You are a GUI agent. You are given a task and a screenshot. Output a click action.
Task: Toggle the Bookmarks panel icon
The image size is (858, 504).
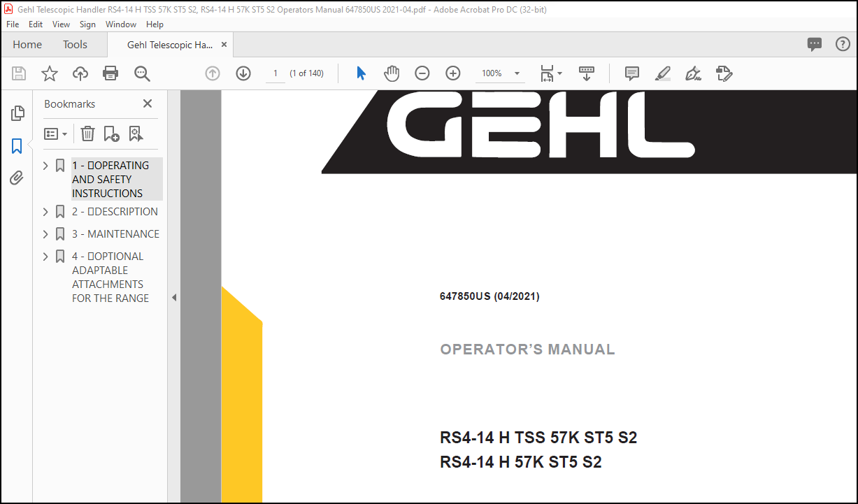click(17, 146)
